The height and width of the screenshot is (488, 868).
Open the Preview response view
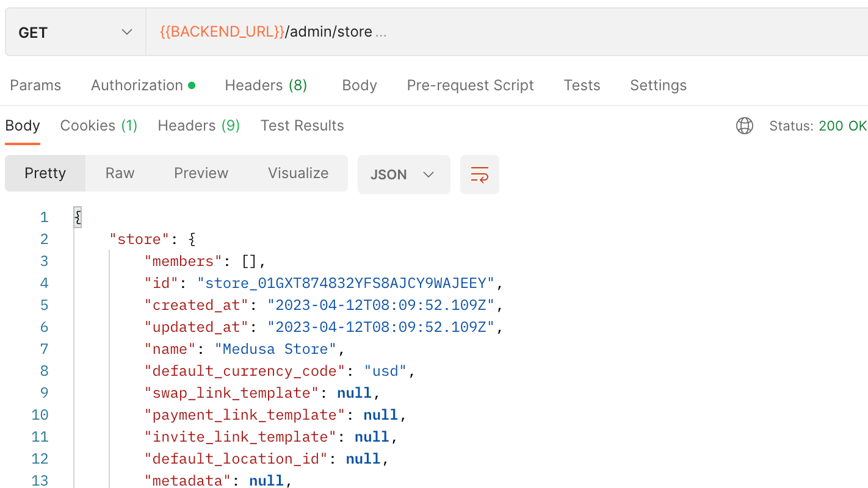click(x=201, y=173)
